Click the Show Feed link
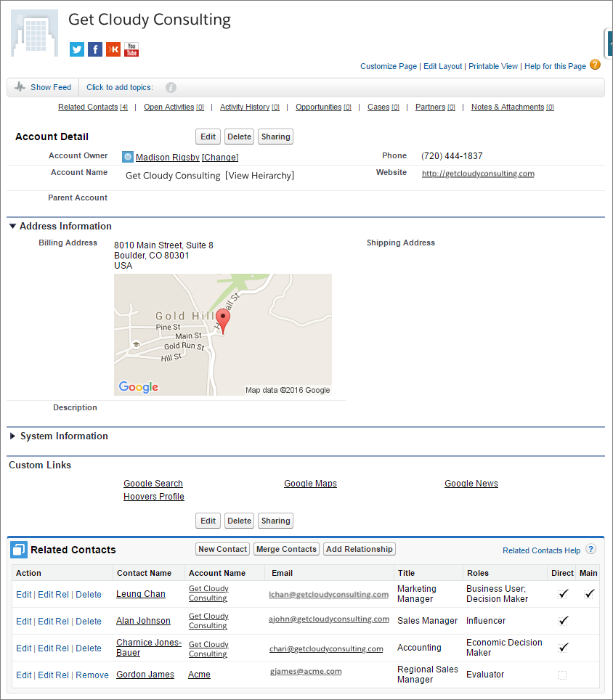Screen dimensions: 613x700 coord(51,87)
